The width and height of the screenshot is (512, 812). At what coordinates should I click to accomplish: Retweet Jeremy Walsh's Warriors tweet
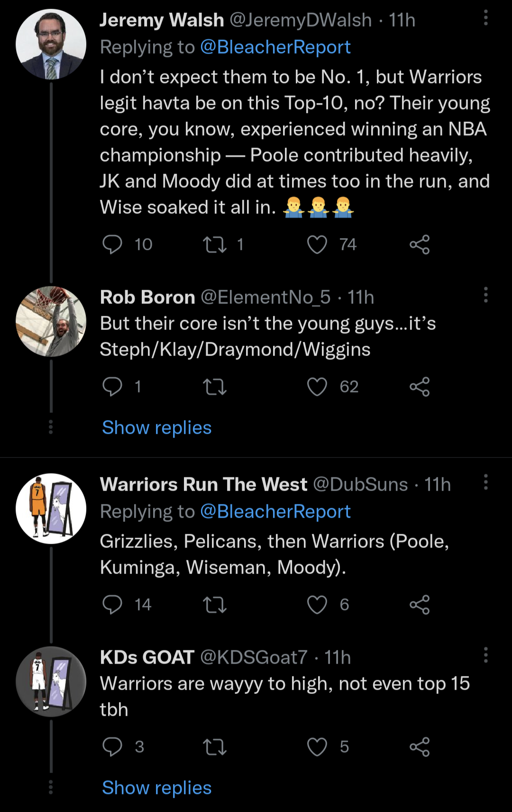click(215, 245)
